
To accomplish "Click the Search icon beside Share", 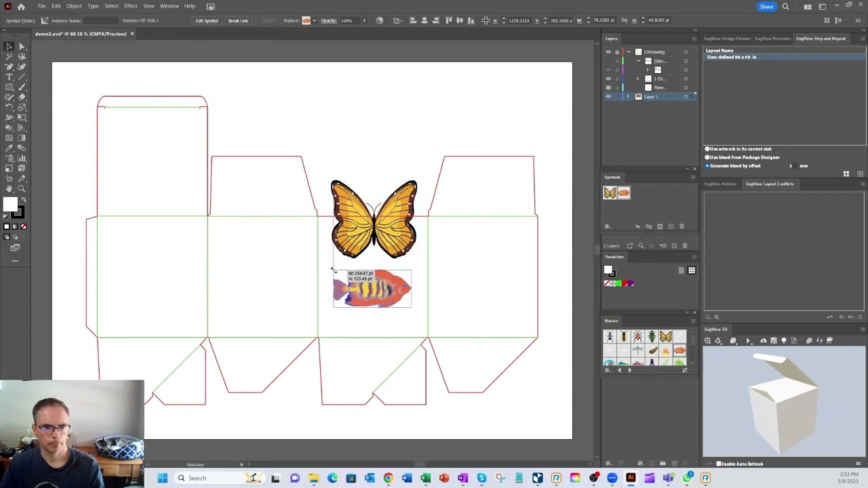I will pyautogui.click(x=785, y=6).
